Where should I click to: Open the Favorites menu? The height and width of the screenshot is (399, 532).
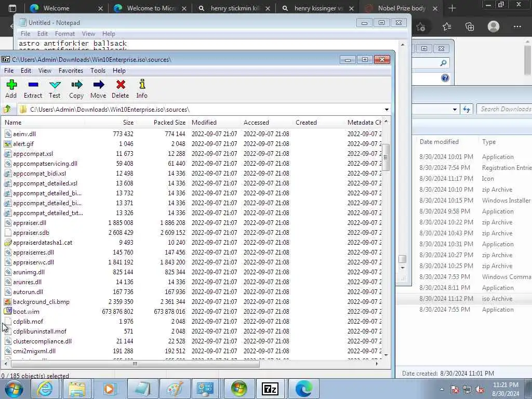pos(71,71)
